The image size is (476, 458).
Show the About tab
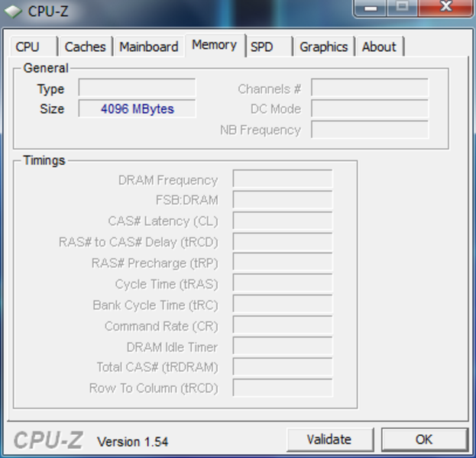[x=380, y=47]
